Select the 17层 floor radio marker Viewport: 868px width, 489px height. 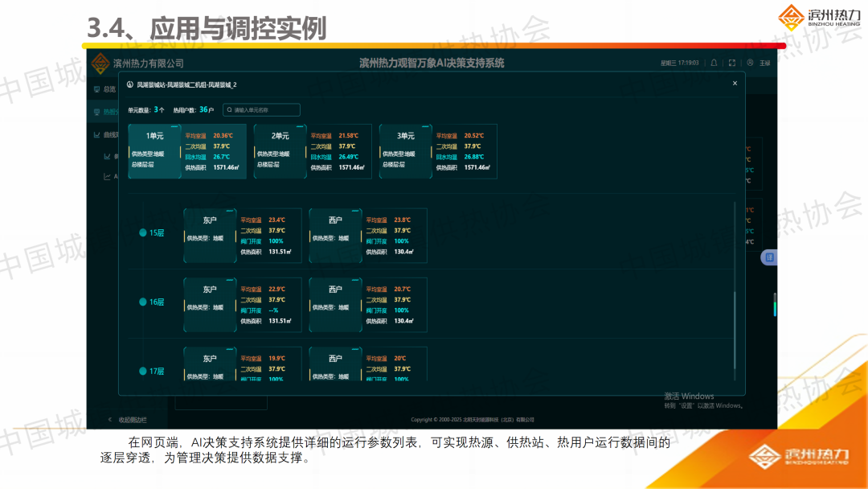tap(143, 372)
